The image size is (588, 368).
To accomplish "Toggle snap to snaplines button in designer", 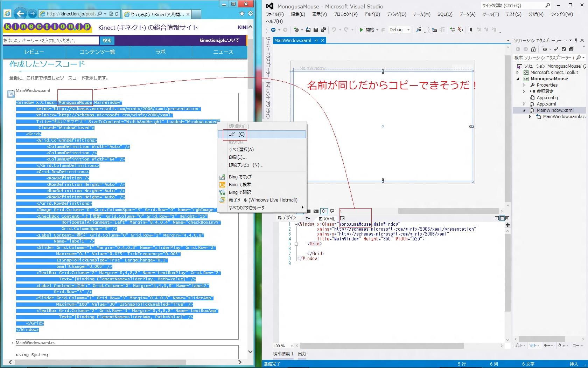I will (324, 211).
